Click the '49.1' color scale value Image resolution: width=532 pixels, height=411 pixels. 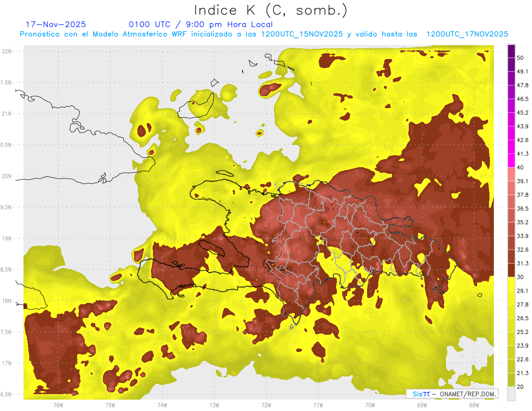522,71
